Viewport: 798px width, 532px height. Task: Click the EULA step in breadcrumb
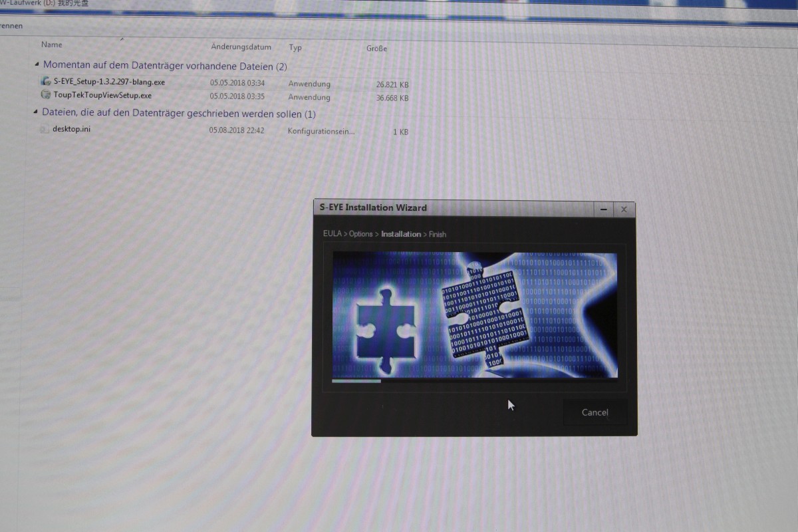coord(332,234)
